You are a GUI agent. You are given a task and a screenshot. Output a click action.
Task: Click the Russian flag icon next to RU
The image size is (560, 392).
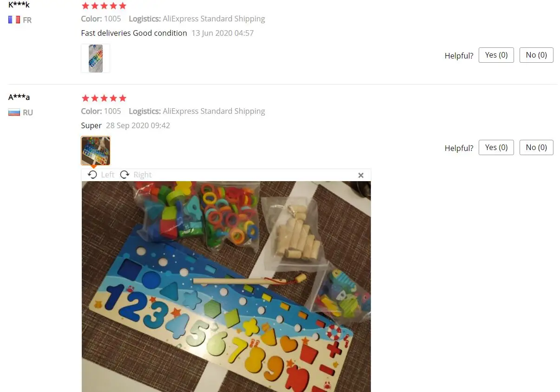click(14, 112)
